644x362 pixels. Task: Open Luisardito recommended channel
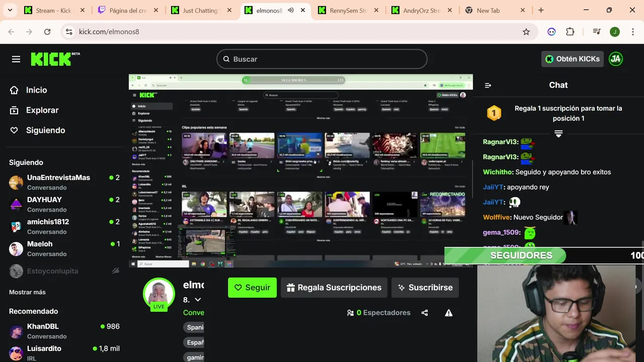pos(64,353)
